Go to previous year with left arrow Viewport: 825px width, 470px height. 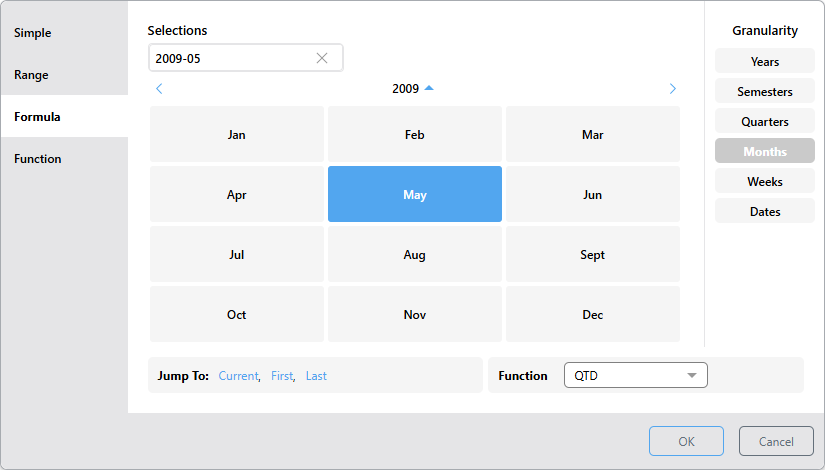[159, 89]
